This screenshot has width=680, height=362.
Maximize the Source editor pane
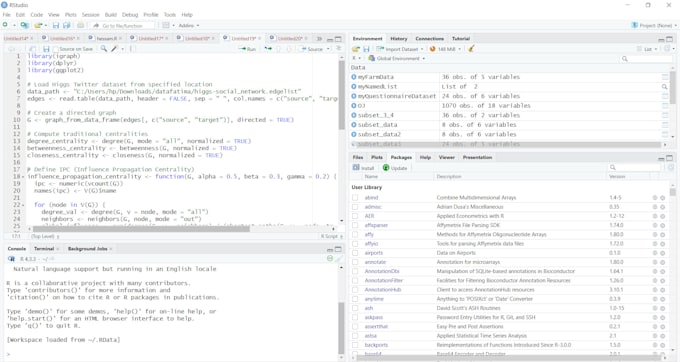pyautogui.click(x=338, y=39)
